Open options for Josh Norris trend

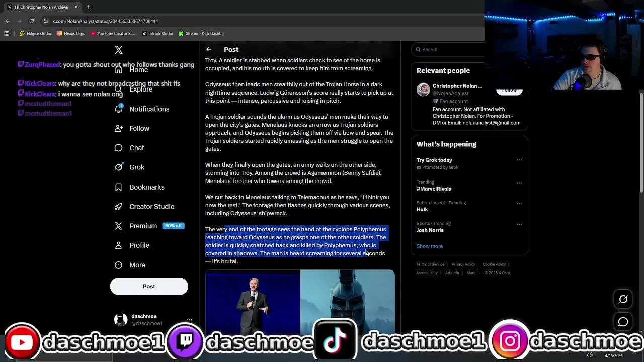(x=519, y=224)
